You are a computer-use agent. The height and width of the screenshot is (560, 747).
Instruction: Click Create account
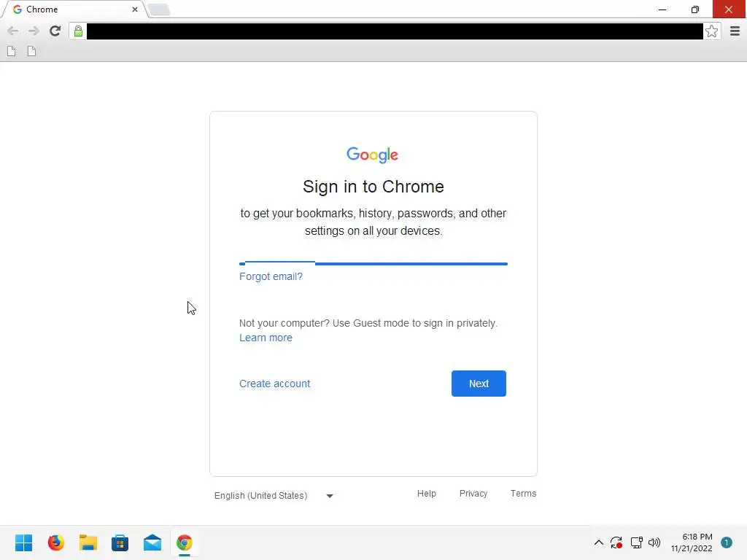(274, 384)
